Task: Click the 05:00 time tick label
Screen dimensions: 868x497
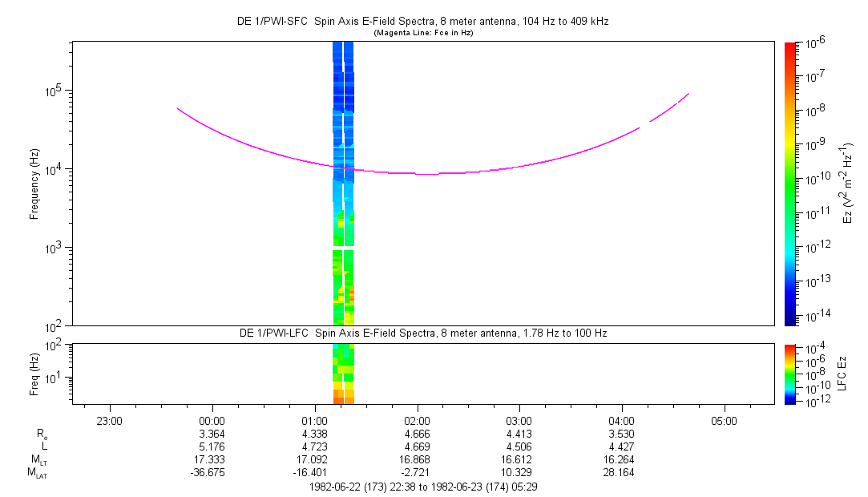Action: 724,420
